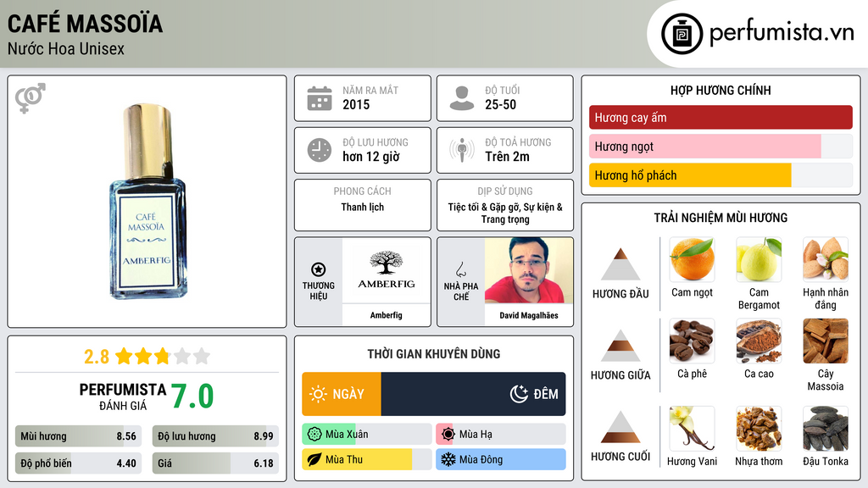The height and width of the screenshot is (488, 868).
Task: Click the Mùa Xuân season bar
Action: 366,435
